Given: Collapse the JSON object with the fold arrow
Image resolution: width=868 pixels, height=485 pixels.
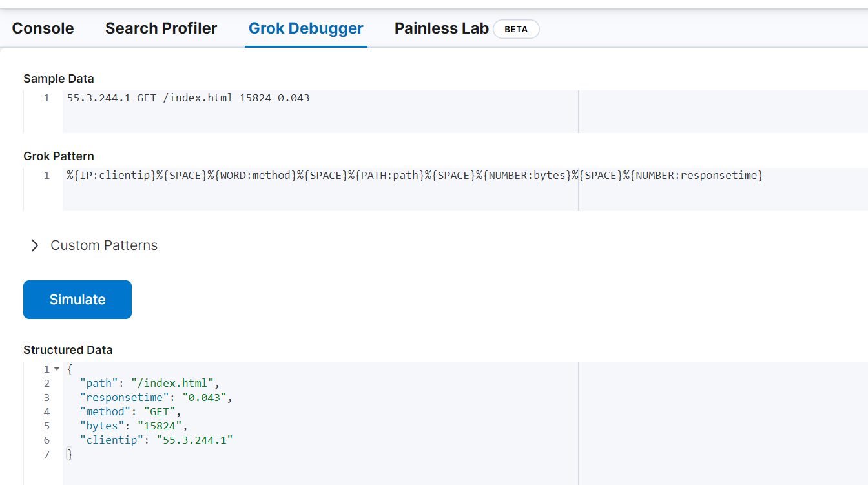Looking at the screenshot, I should tap(57, 369).
